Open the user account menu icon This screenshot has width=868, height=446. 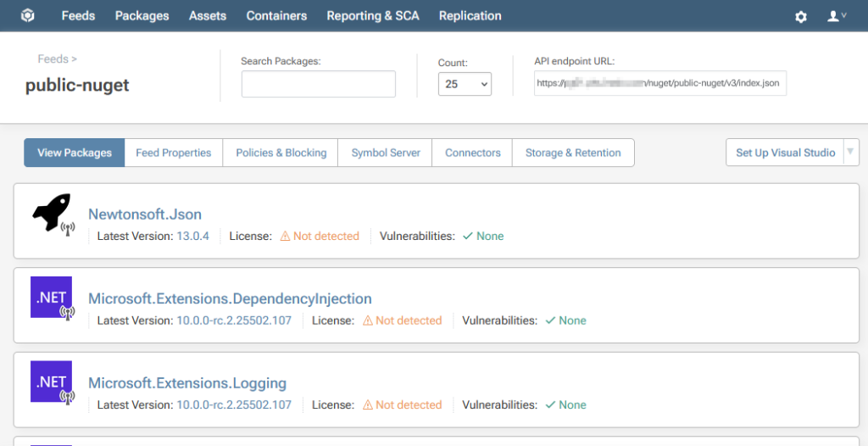pos(836,16)
